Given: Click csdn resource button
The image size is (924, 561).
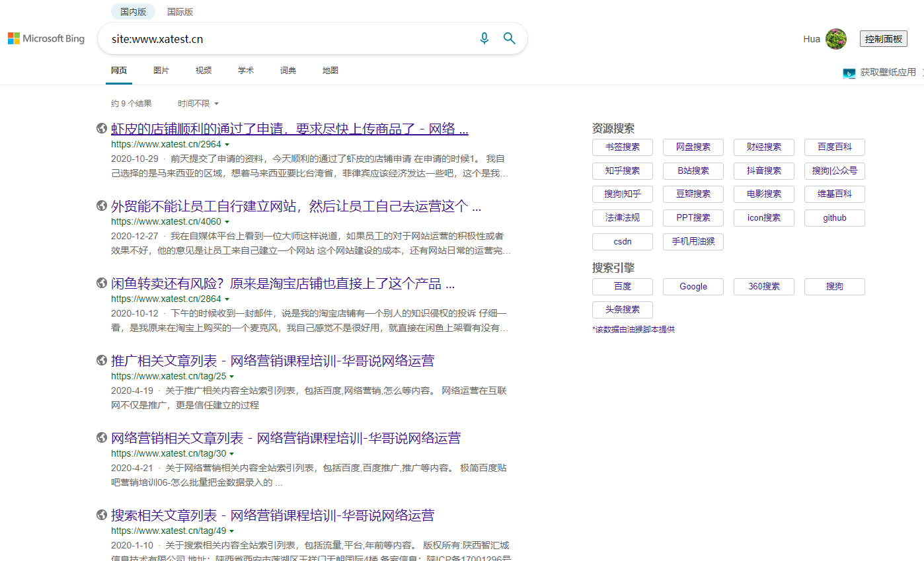Looking at the screenshot, I should click(623, 242).
